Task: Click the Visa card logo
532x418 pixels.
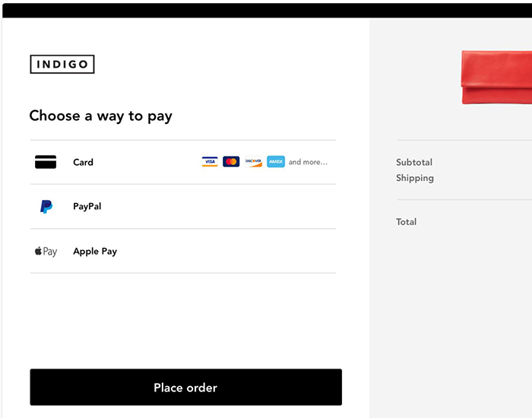Action: [210, 162]
